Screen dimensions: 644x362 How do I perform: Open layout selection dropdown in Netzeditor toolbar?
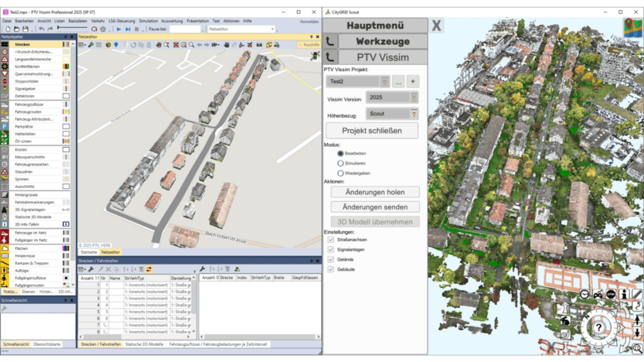coord(82,45)
